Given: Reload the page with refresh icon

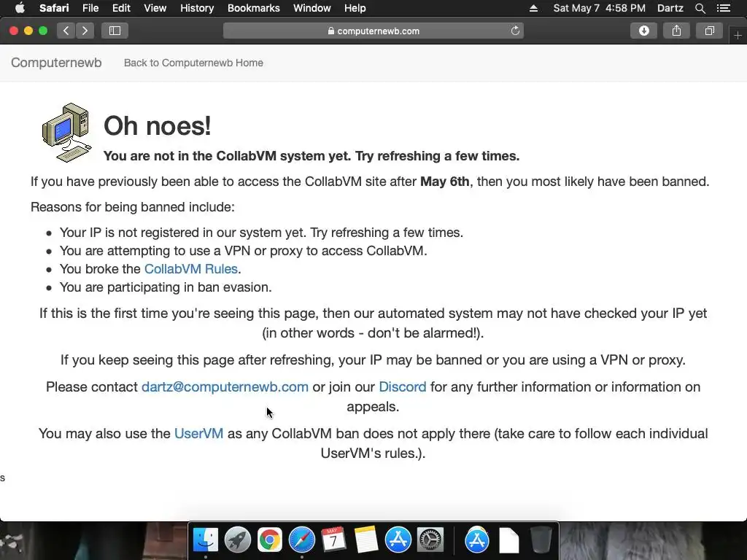Looking at the screenshot, I should tap(515, 31).
